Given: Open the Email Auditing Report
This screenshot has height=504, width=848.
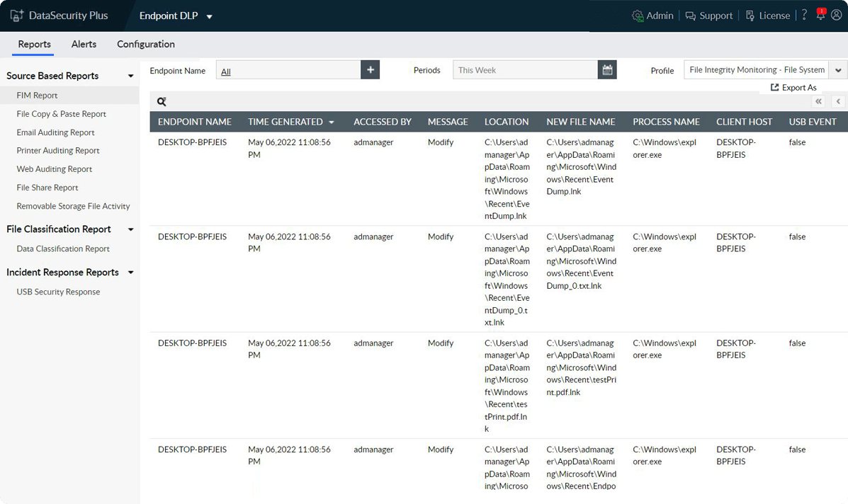Looking at the screenshot, I should pyautogui.click(x=55, y=132).
